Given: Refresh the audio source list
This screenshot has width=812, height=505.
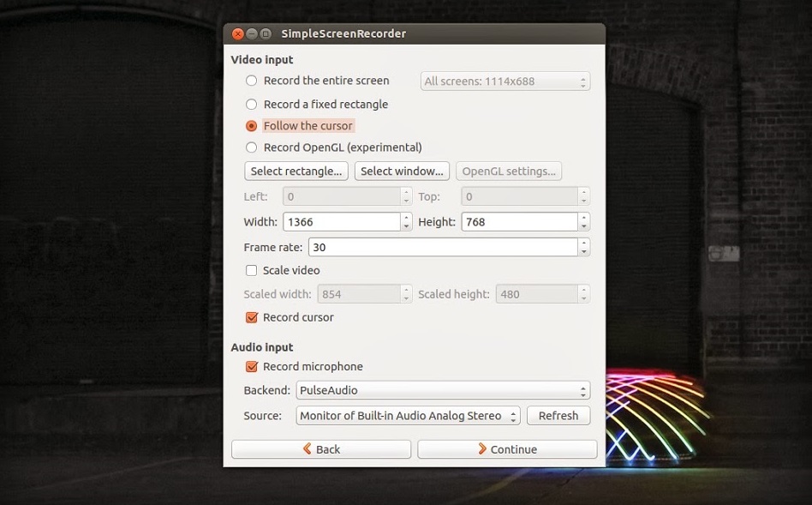Looking at the screenshot, I should pos(558,416).
